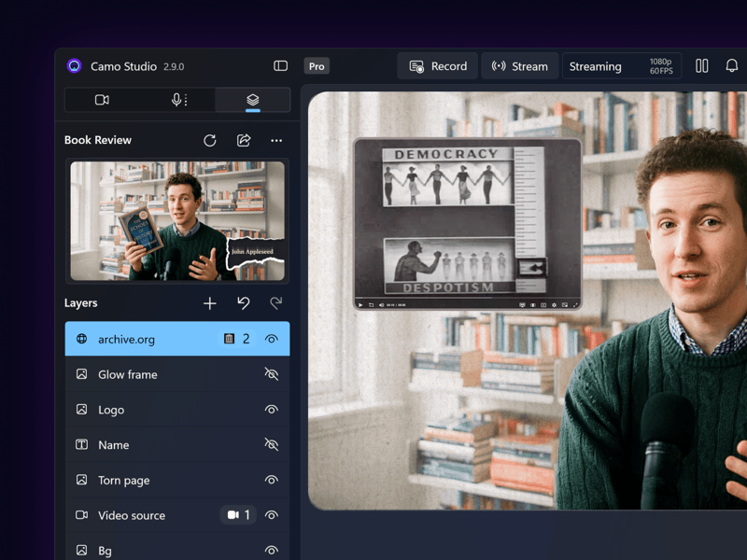Click the source badge 2 on archive.org

pyautogui.click(x=238, y=339)
